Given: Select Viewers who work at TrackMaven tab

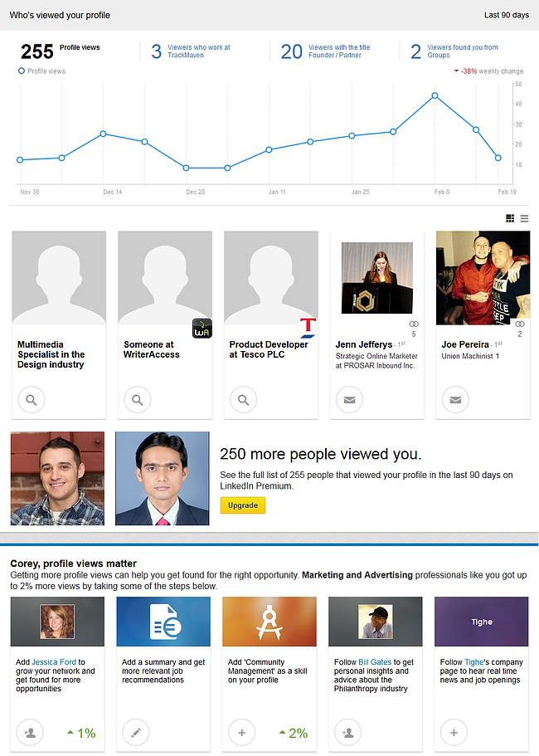Looking at the screenshot, I should pyautogui.click(x=191, y=51).
